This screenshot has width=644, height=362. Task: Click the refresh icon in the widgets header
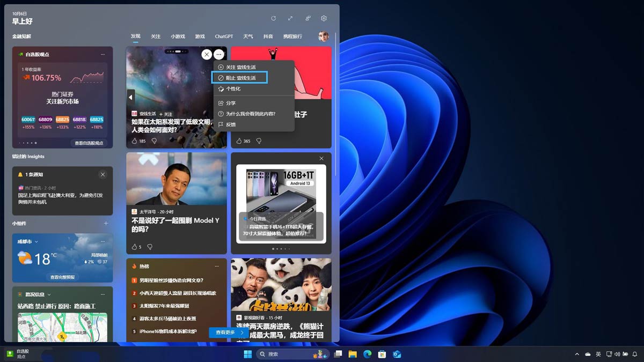(273, 18)
